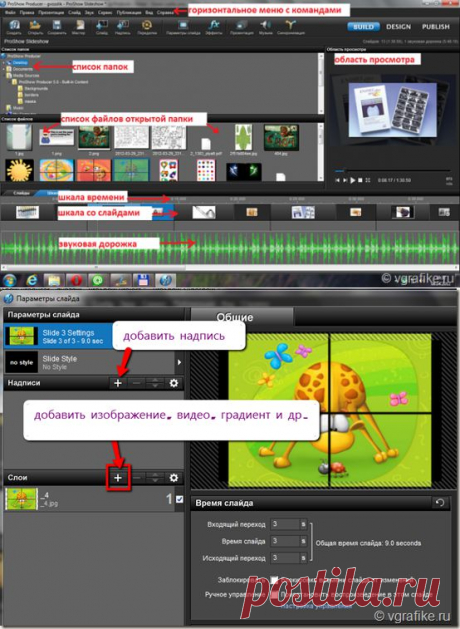Open the Слои gear settings icon
The width and height of the screenshot is (460, 629).
pyautogui.click(x=174, y=478)
